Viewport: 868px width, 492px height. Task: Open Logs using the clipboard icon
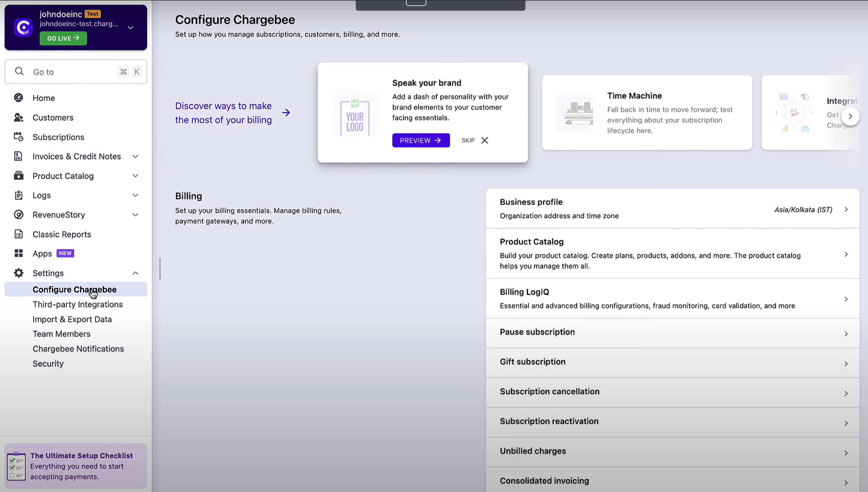(18, 195)
